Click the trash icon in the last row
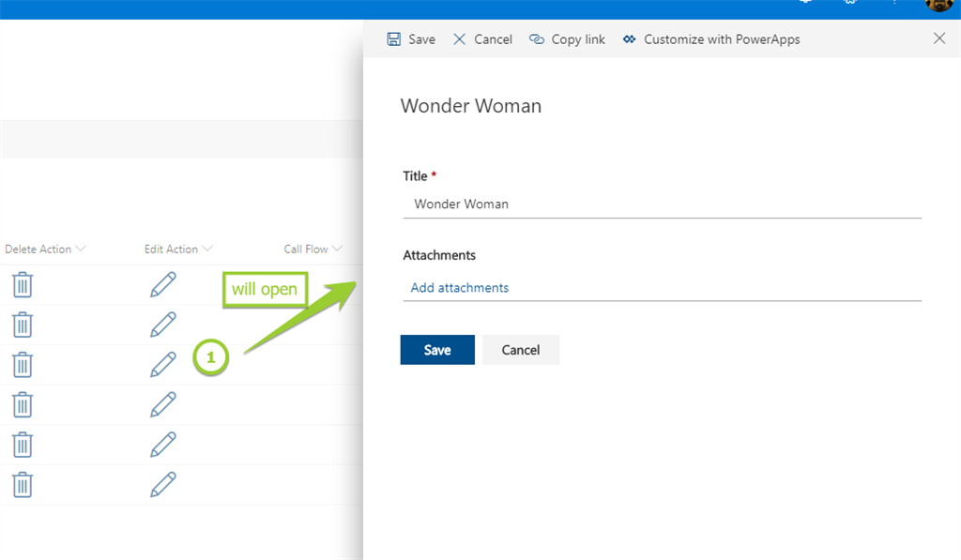 click(x=23, y=484)
